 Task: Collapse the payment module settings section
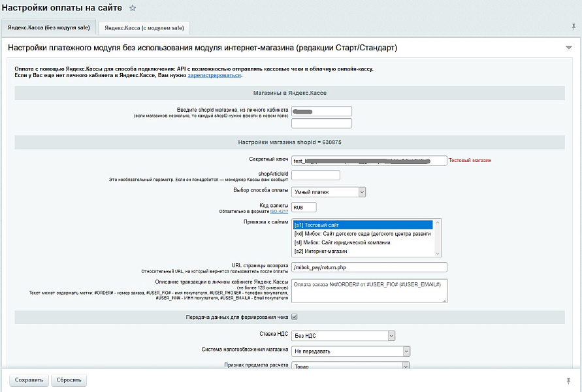tap(568, 48)
